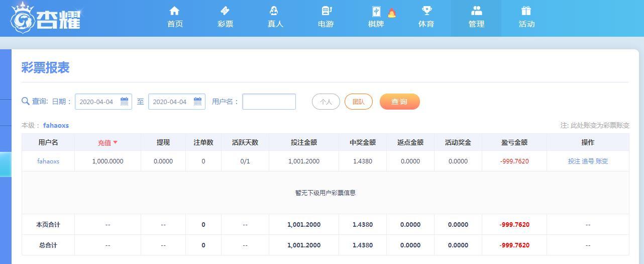Go to 电游 menu label
This screenshot has width=644, height=264.
tap(326, 24)
